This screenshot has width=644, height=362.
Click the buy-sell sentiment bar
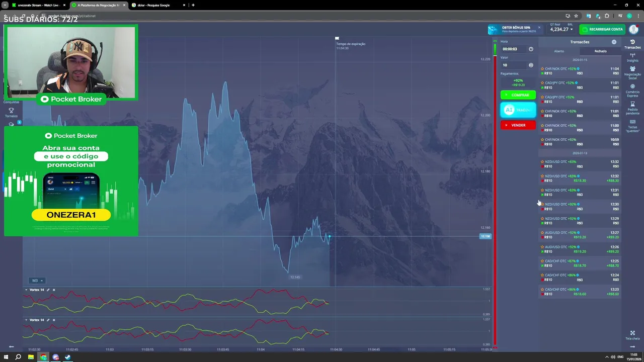(495, 194)
